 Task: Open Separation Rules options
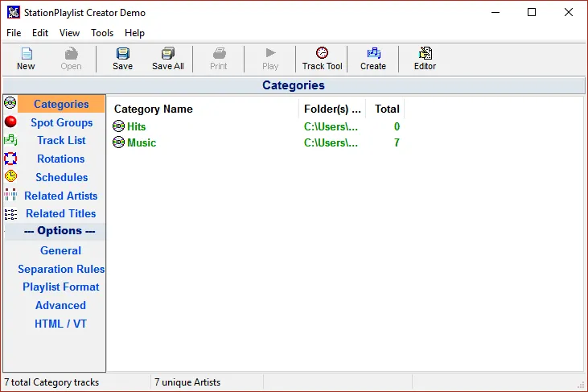(61, 269)
